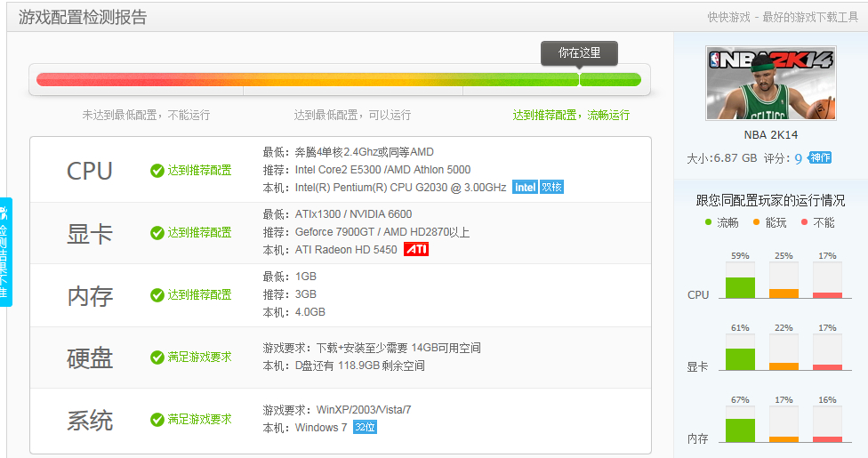Click the 评分 9 rating number
Screen dimensions: 868x458
799,158
